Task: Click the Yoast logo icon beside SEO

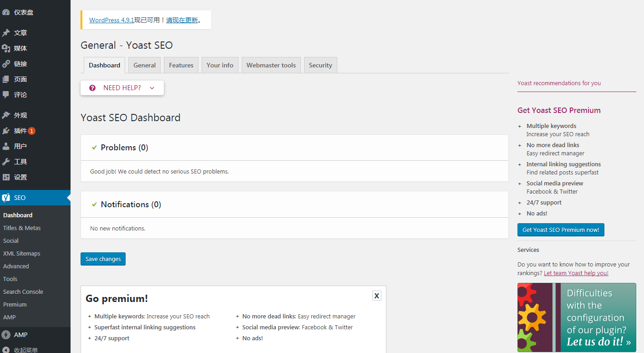Action: tap(6, 198)
